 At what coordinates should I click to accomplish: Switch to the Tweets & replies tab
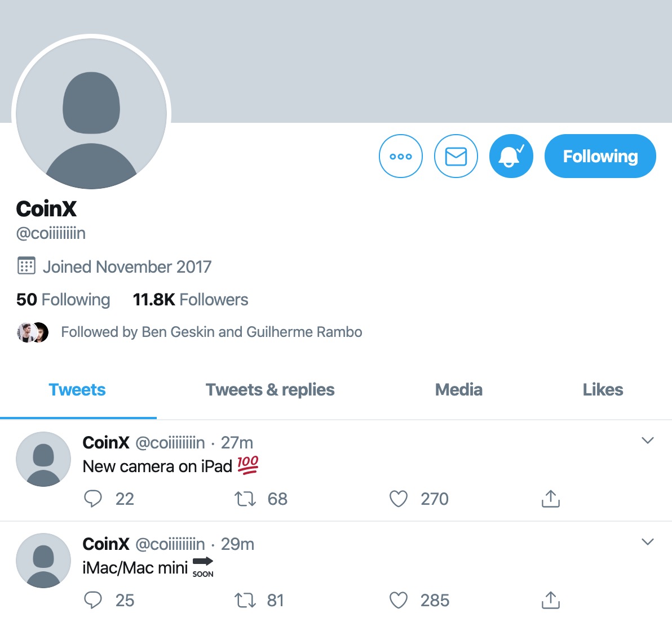click(270, 390)
